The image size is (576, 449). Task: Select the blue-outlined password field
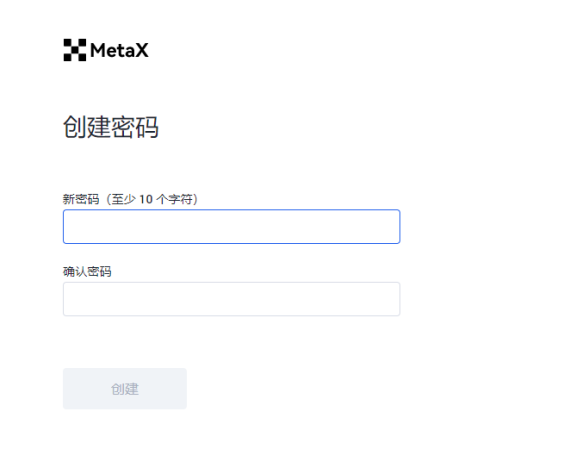(231, 226)
